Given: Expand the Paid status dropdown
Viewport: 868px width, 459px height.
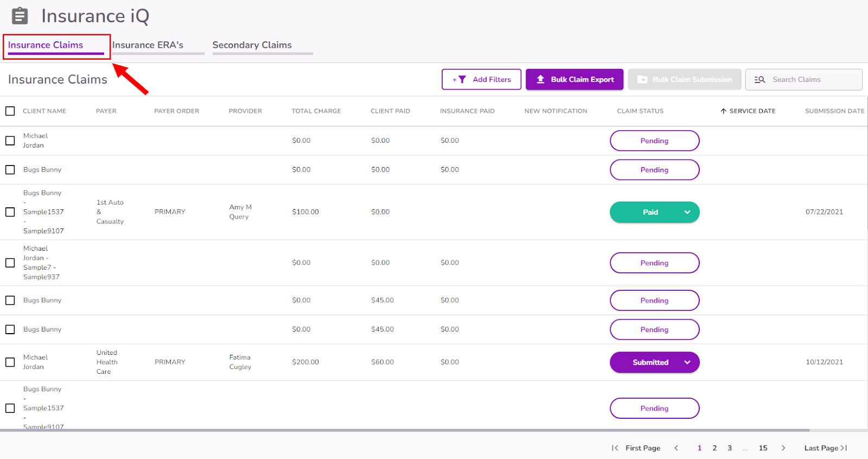Looking at the screenshot, I should pos(687,212).
